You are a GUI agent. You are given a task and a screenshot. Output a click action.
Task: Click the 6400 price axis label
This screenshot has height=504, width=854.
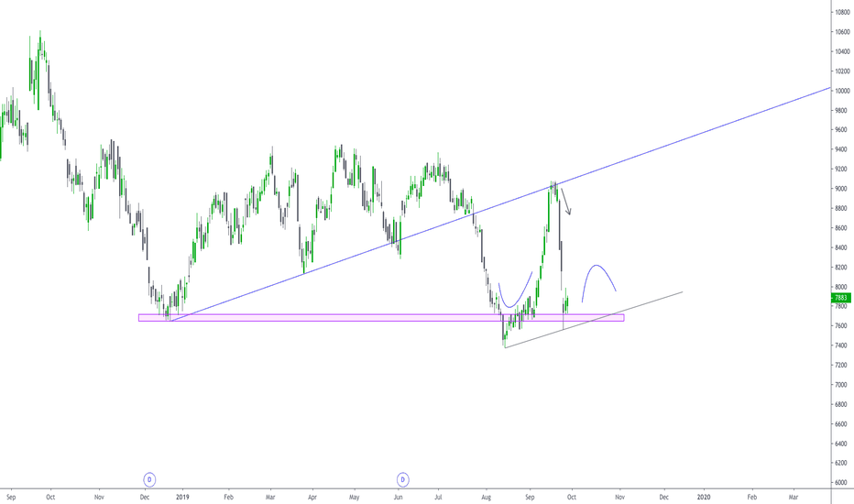(x=842, y=444)
